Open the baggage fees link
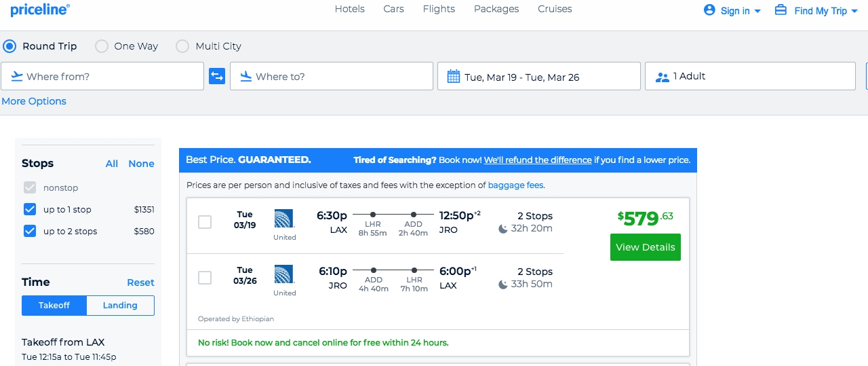This screenshot has height=366, width=868. click(515, 185)
